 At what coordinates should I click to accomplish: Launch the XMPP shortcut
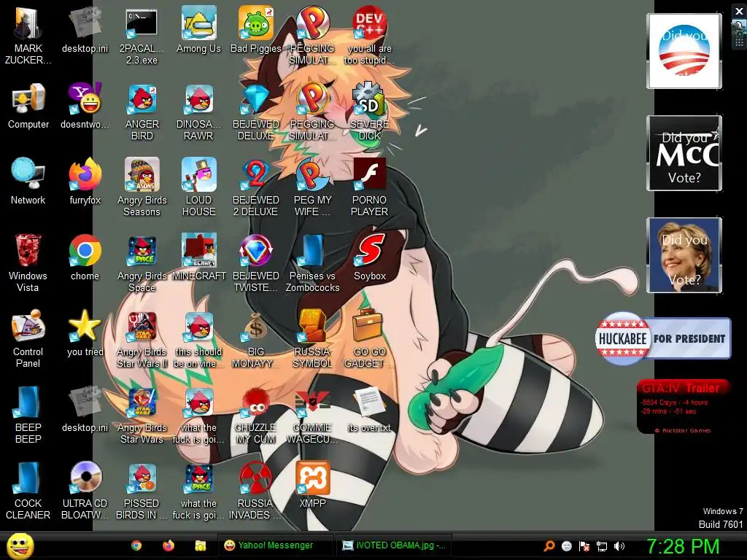tap(312, 484)
